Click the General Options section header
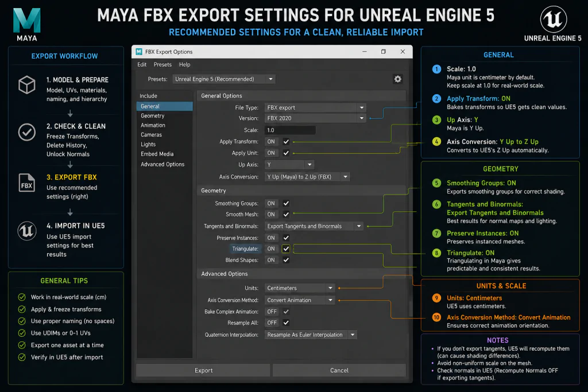The image size is (588, 392). pyautogui.click(x=301, y=96)
